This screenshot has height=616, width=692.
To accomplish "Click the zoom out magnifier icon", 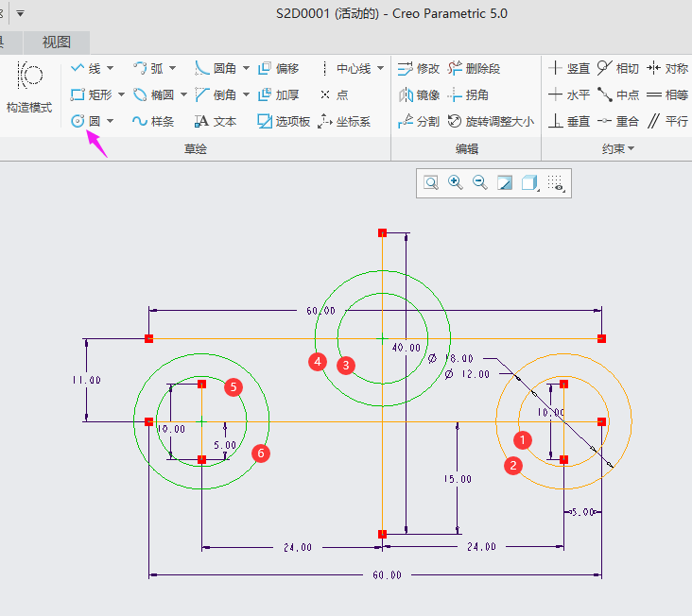I will tap(480, 182).
